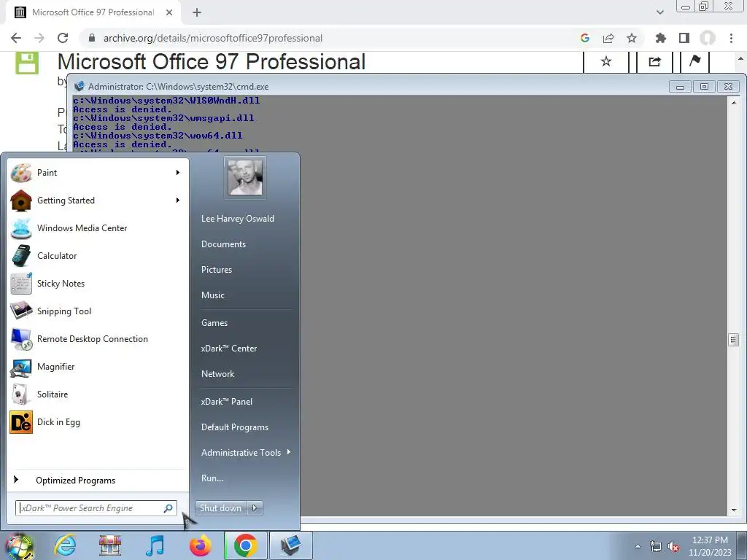
Task: Click cmd scrollbar up arrow
Action: point(734,102)
